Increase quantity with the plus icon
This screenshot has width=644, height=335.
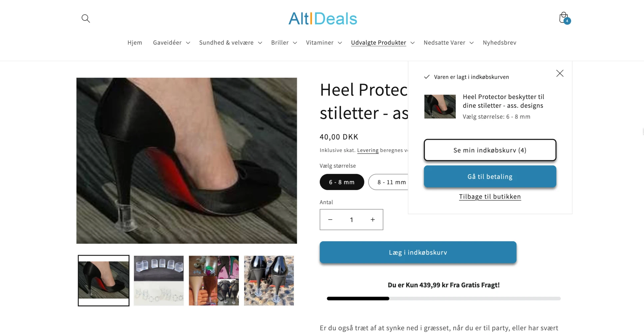coord(372,220)
